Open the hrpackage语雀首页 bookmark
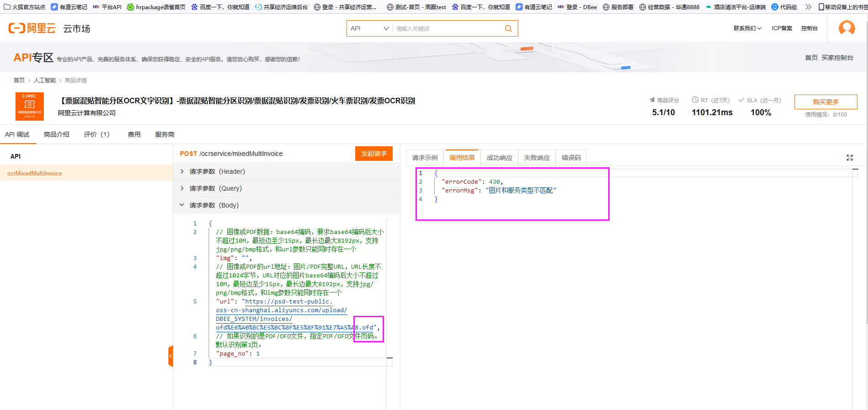This screenshot has width=868, height=410. [156, 7]
